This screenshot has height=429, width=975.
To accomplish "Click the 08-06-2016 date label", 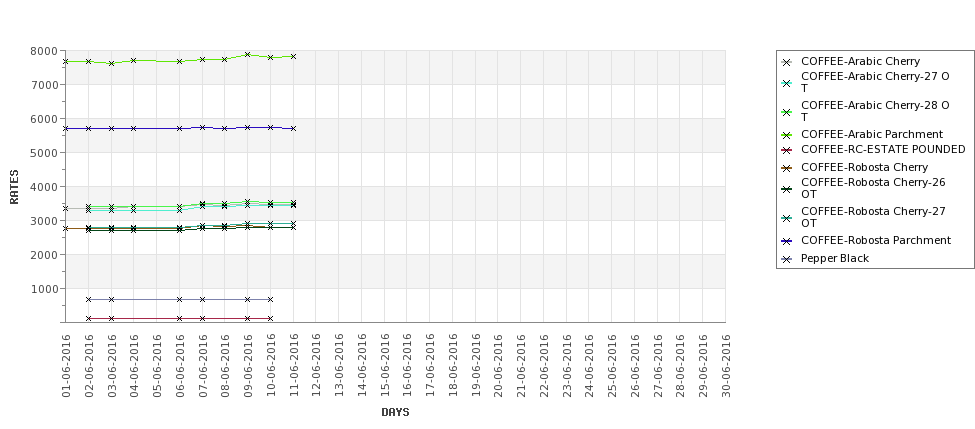I will tap(225, 366).
